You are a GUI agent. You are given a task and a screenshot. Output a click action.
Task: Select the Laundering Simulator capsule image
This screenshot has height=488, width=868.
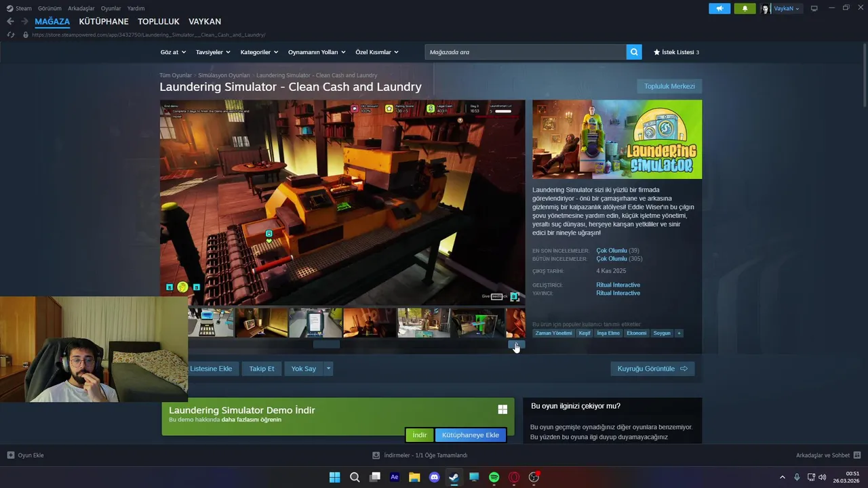click(x=617, y=140)
